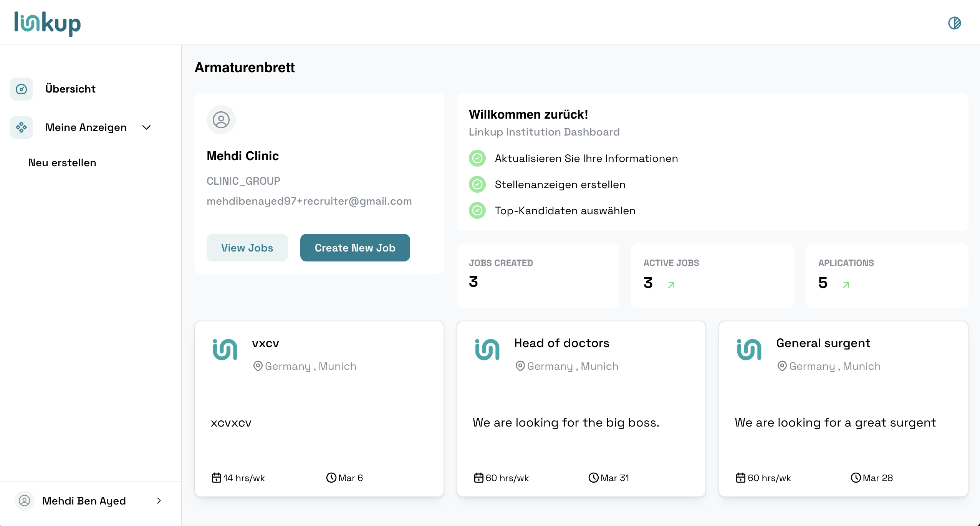This screenshot has width=980, height=526.
Task: Select Übersicht in the sidebar
Action: (x=70, y=89)
